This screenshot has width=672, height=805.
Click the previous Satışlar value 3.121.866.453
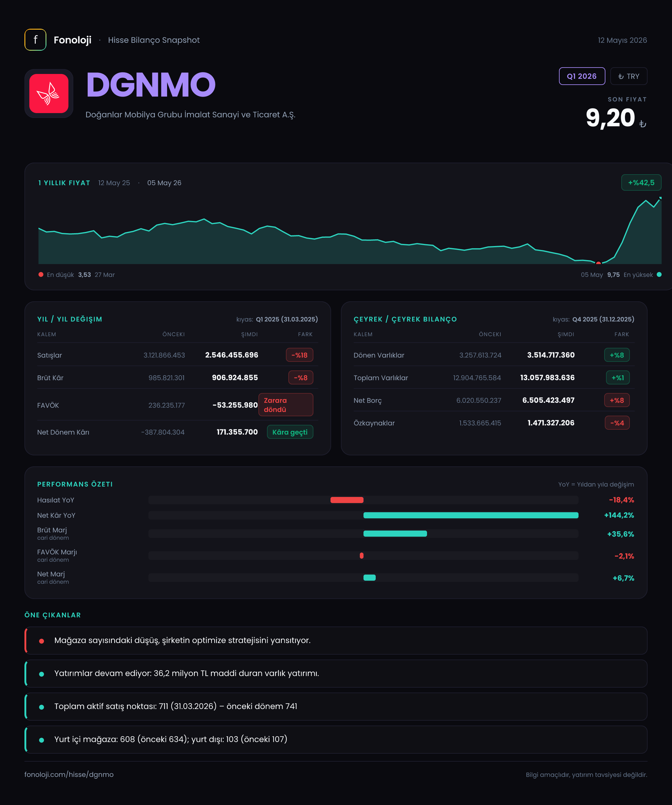164,355
